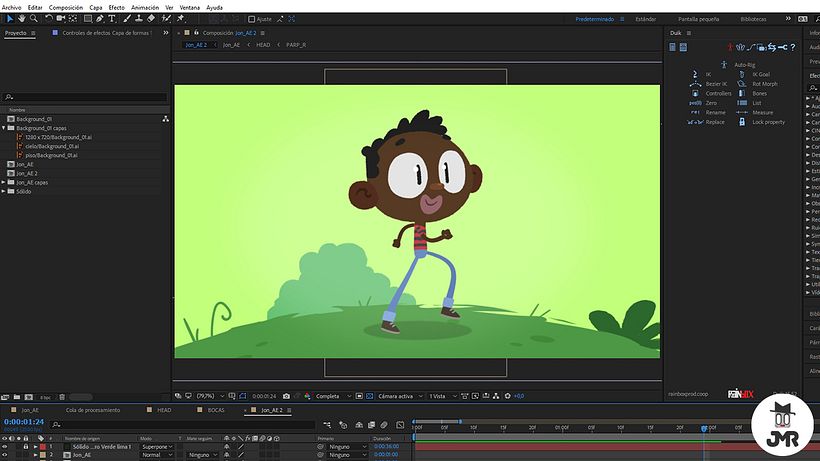Select the Selection arrow tool
The height and width of the screenshot is (461, 820).
(10, 19)
